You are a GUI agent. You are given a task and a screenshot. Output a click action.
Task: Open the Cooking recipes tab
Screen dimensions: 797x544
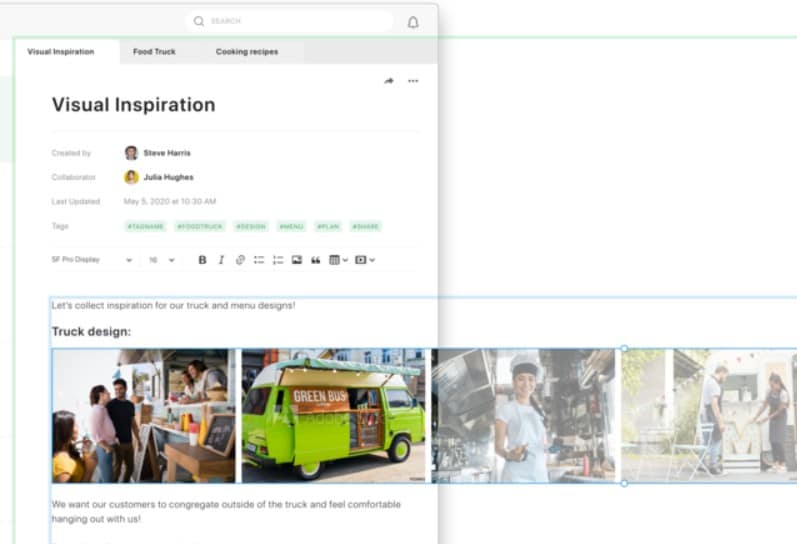[x=247, y=52]
